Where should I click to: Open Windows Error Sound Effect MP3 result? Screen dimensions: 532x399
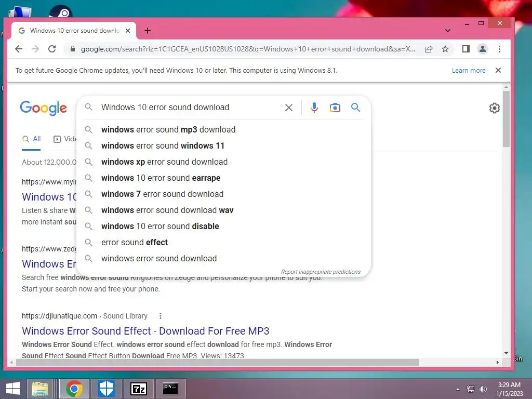(x=145, y=331)
